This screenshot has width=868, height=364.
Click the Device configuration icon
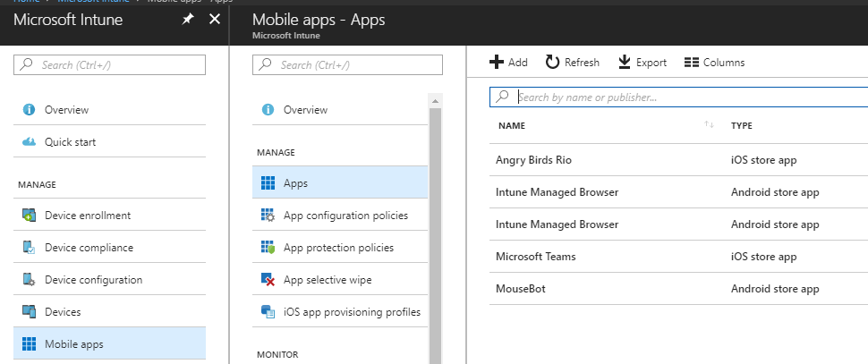tap(29, 279)
